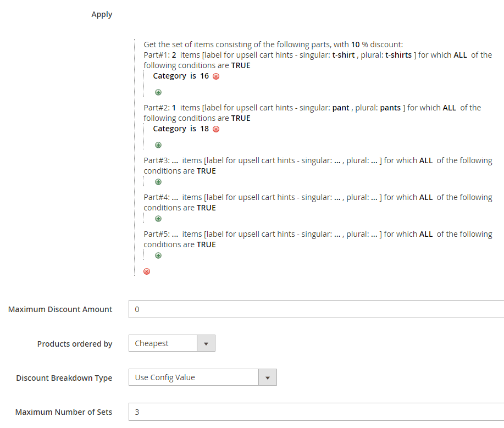Add a condition under Part#2
504x428 pixels.
pyautogui.click(x=158, y=145)
